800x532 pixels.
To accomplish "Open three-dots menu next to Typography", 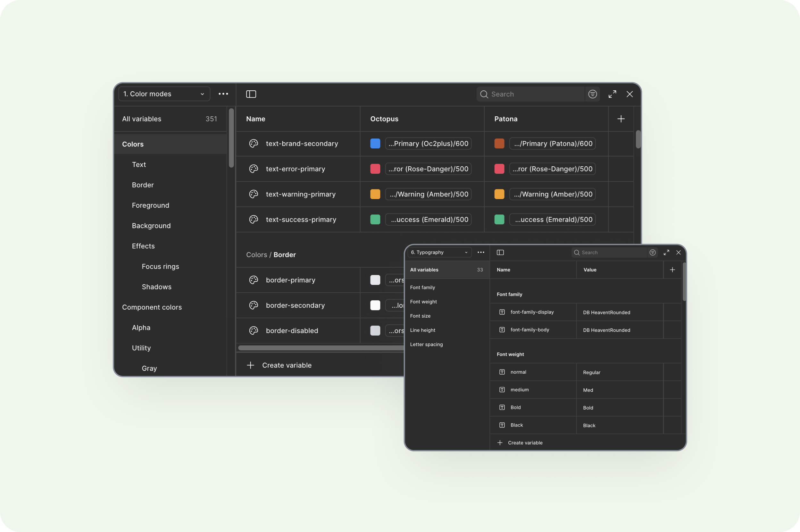I will tap(481, 253).
